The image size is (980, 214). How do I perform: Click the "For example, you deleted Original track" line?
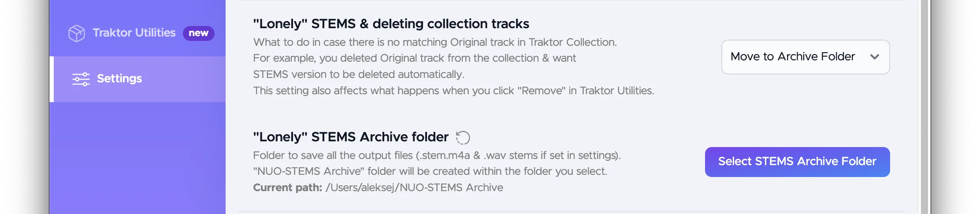(x=414, y=58)
